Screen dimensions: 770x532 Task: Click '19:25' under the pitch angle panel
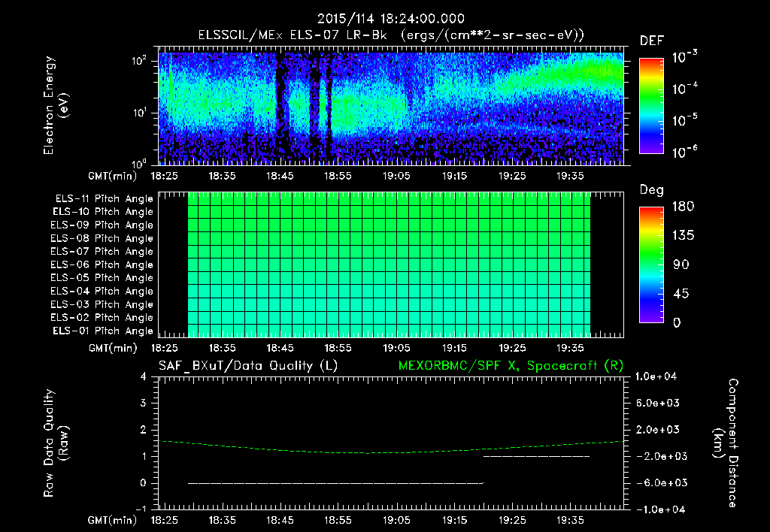[x=512, y=348]
